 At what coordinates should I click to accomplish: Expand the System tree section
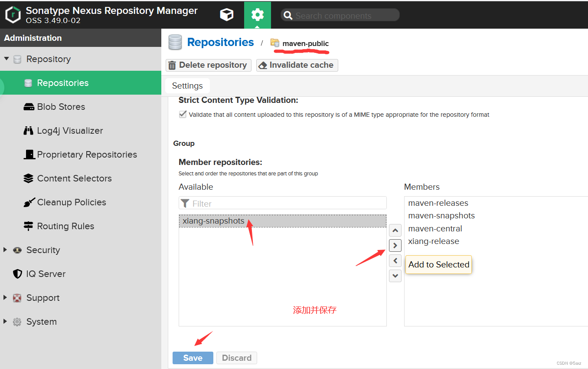click(x=6, y=321)
